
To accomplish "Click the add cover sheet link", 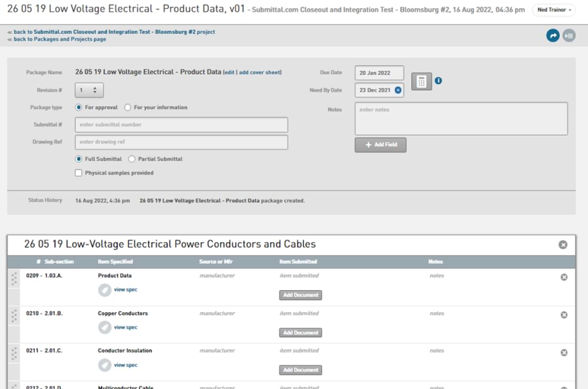I will pos(260,72).
